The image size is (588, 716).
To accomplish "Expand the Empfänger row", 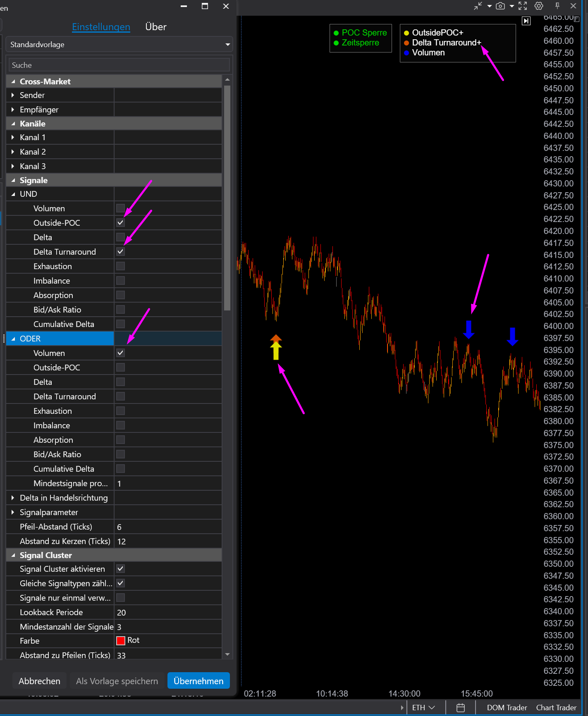I will tap(13, 110).
